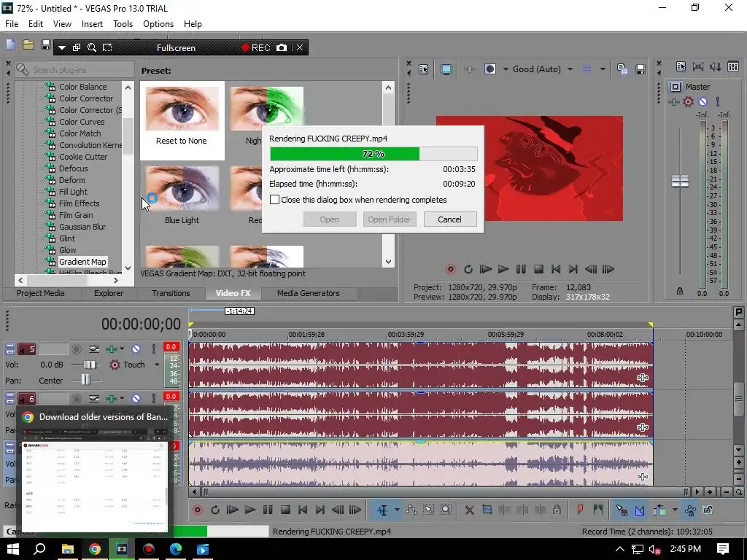Click the Master FX gear icon
This screenshot has width=747, height=560.
pyautogui.click(x=688, y=101)
